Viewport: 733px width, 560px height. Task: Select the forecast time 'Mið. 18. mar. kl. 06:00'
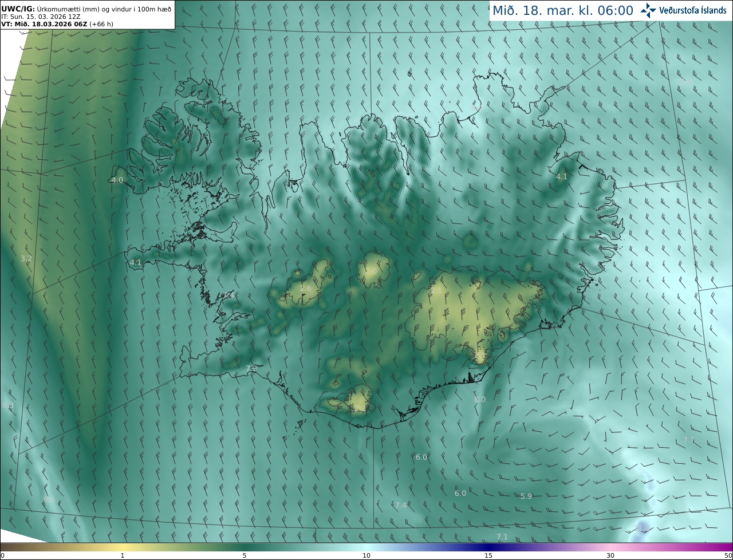[x=563, y=10]
